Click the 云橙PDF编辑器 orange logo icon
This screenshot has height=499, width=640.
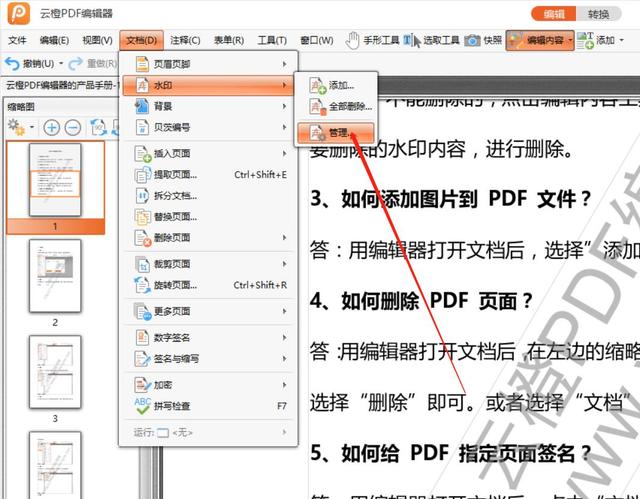click(19, 13)
